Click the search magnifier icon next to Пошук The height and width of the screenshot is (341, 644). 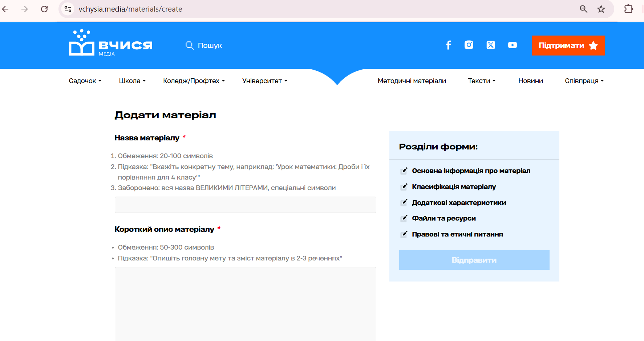(190, 45)
